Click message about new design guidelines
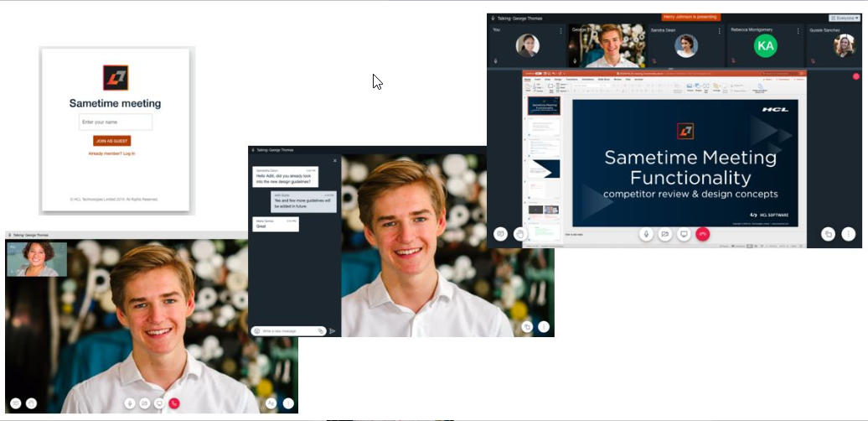This screenshot has height=421, width=868. point(286,177)
